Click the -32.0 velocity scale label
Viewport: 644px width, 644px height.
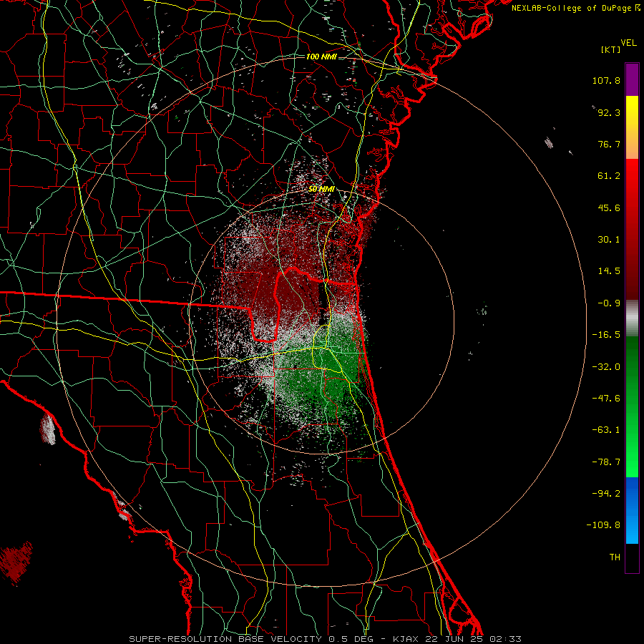click(606, 367)
